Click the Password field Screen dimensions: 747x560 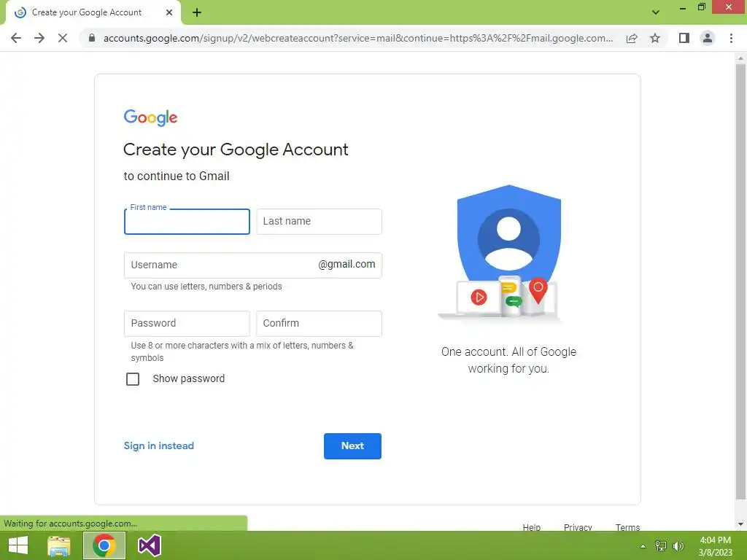click(x=187, y=324)
